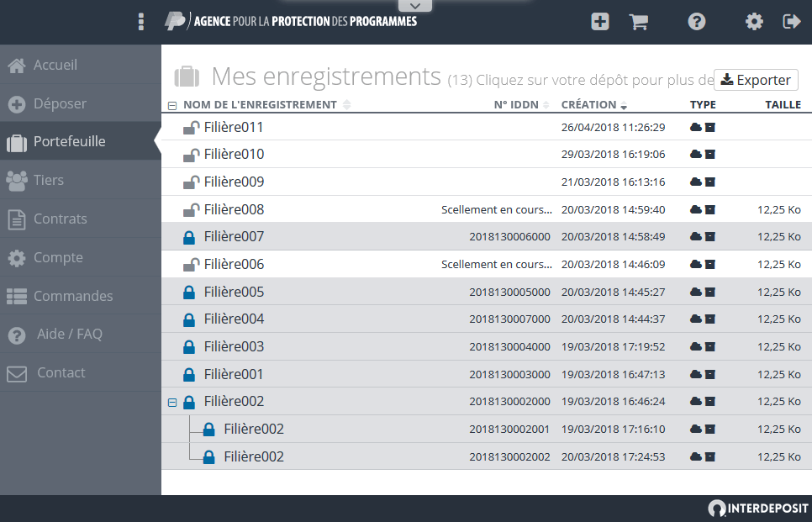
Task: Click the archive box icon for Filière007
Action: 710,237
